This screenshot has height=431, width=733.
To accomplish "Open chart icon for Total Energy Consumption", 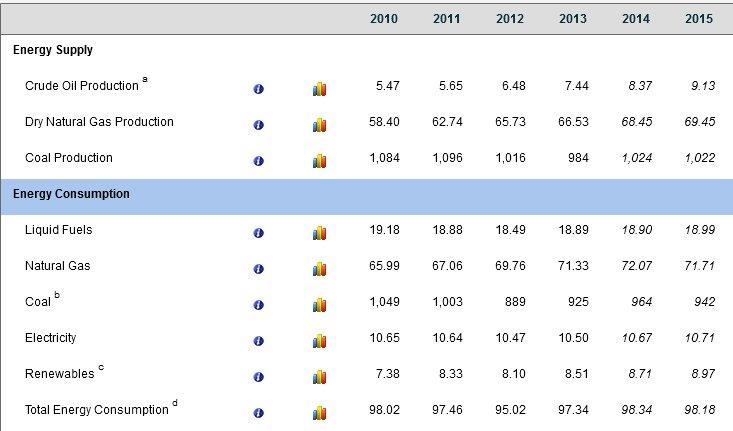I will point(319,413).
